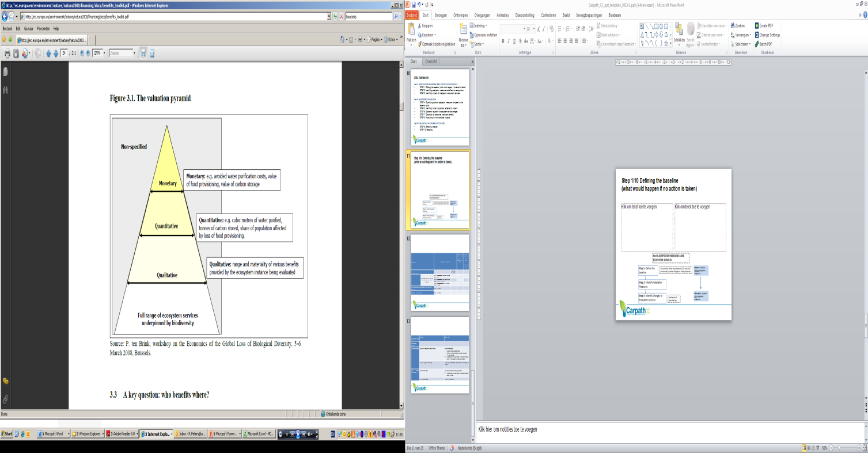This screenshot has width=868, height=453.
Task: Refresh the Internet Explorer page
Action: [x=335, y=17]
